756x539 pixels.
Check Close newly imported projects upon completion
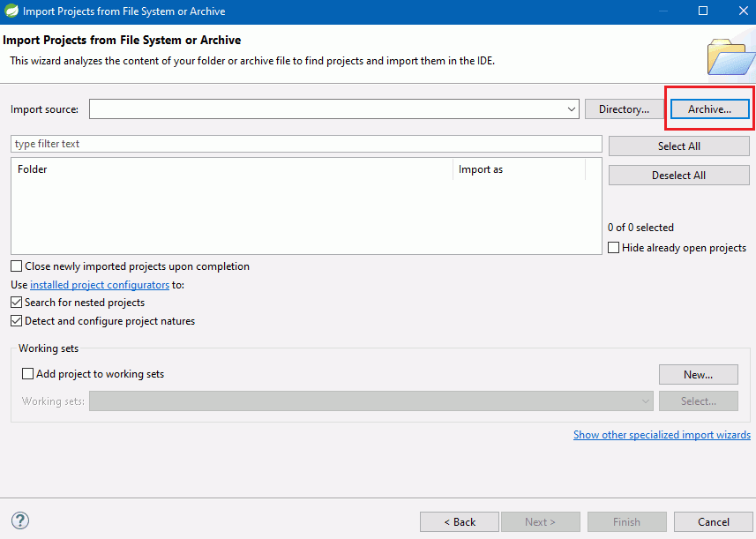click(x=17, y=266)
